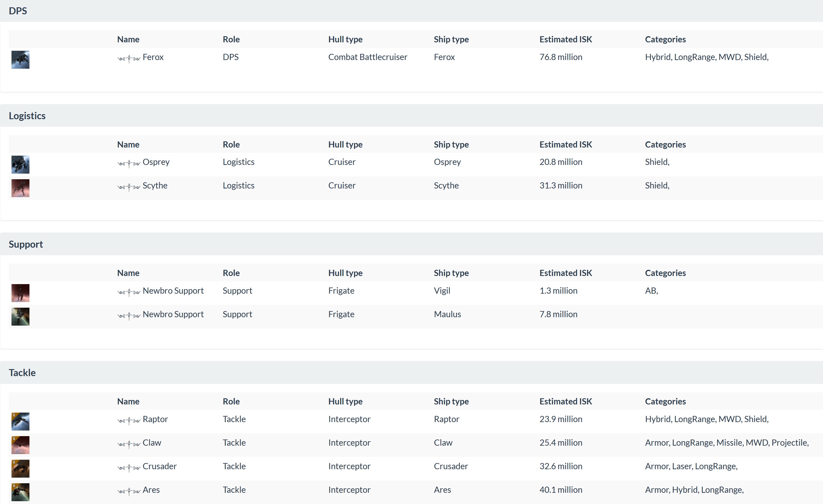Click the Logistics section header

coord(27,116)
